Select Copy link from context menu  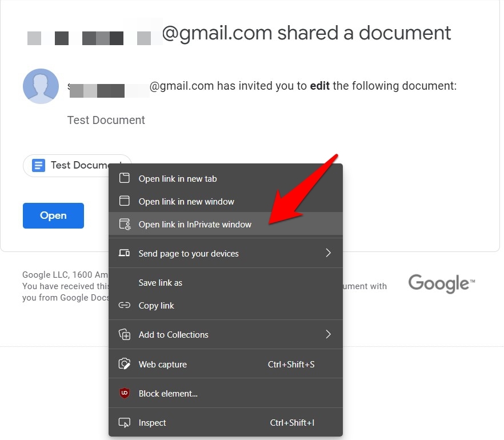coord(226,305)
